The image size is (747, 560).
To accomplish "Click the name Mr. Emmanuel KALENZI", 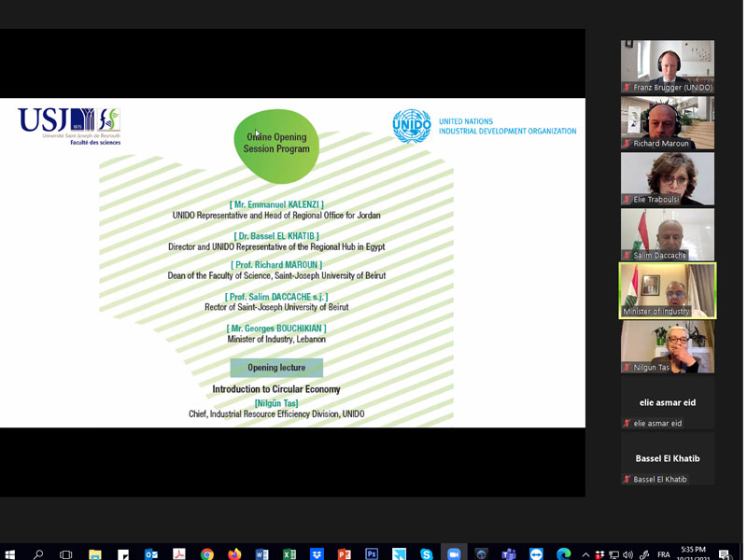I will (x=276, y=204).
